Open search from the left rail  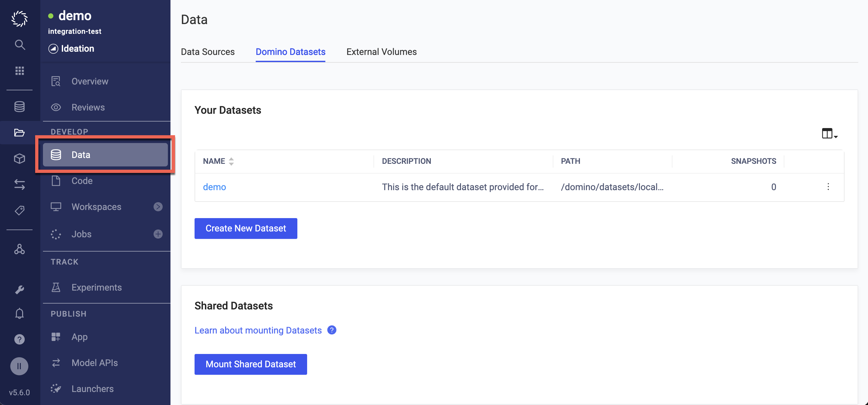pyautogui.click(x=20, y=45)
